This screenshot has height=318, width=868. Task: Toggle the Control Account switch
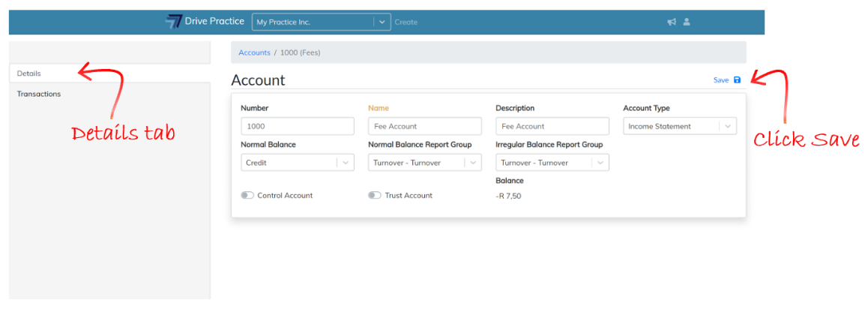[x=247, y=196]
